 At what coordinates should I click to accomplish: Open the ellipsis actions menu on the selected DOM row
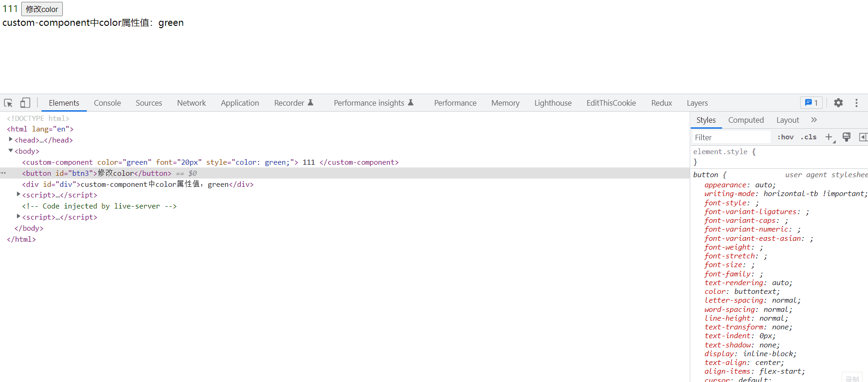(x=3, y=173)
